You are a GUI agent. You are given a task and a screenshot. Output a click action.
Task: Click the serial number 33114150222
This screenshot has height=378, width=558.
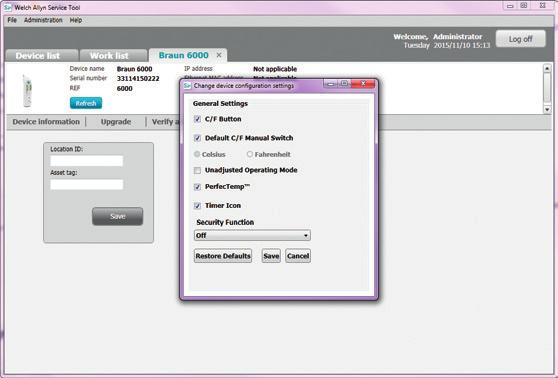point(138,79)
